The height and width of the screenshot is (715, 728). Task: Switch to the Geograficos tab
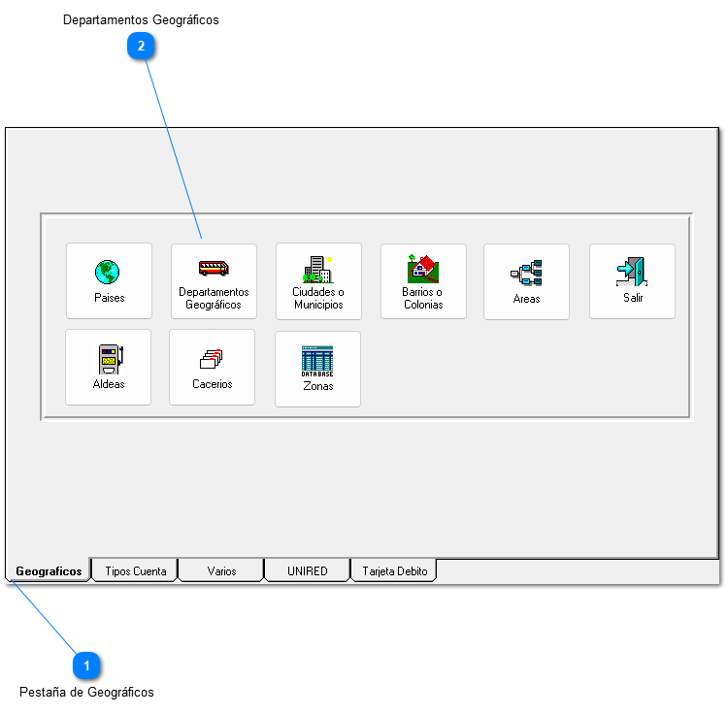click(49, 571)
